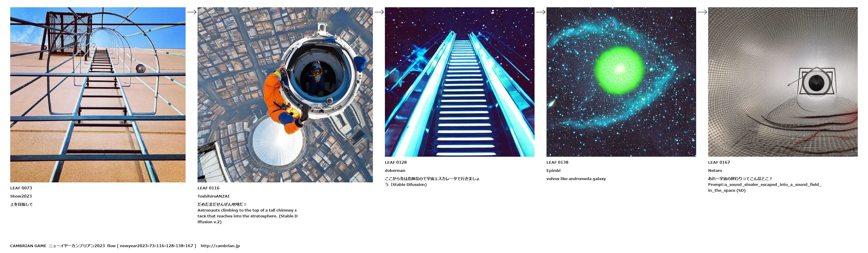Click the LEAF 0116 label
This screenshot has height=253, width=868.
click(x=208, y=188)
